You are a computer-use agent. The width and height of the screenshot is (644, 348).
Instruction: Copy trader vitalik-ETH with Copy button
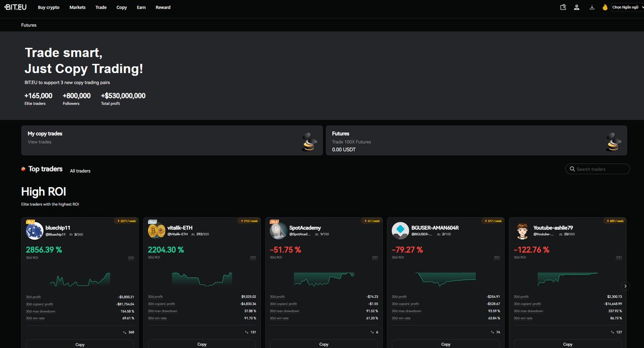tap(202, 344)
